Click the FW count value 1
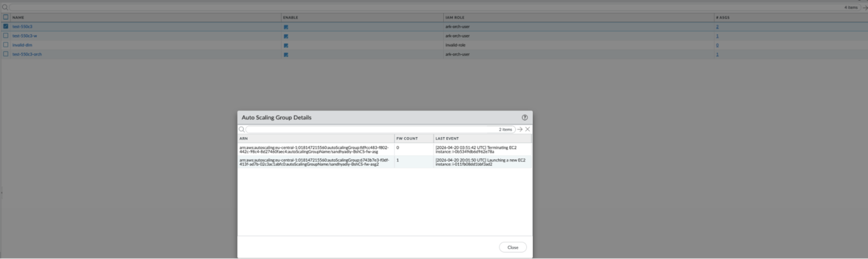Screen dimensions: 868x259 point(398,160)
